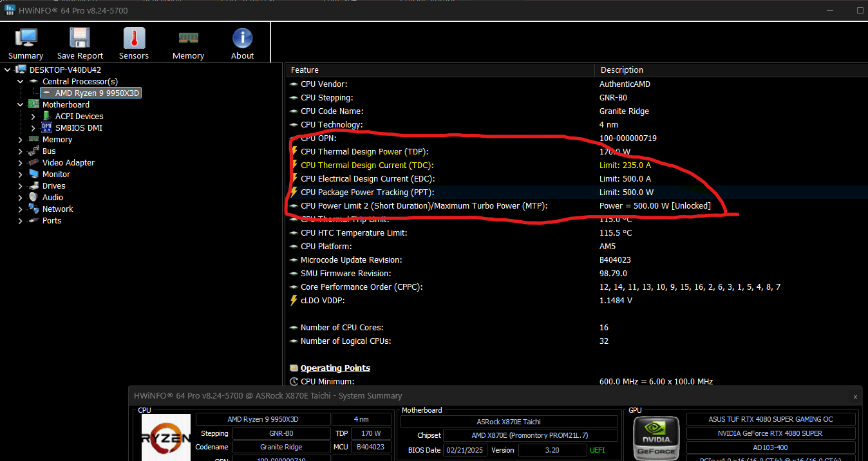
Task: Select the CPU Minimum row
Action: 576,382
